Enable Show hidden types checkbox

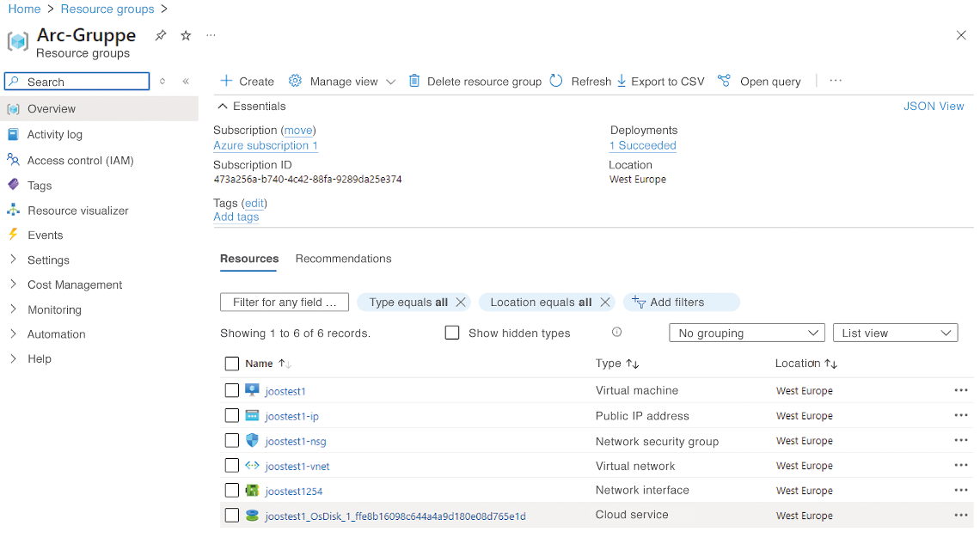click(x=452, y=333)
